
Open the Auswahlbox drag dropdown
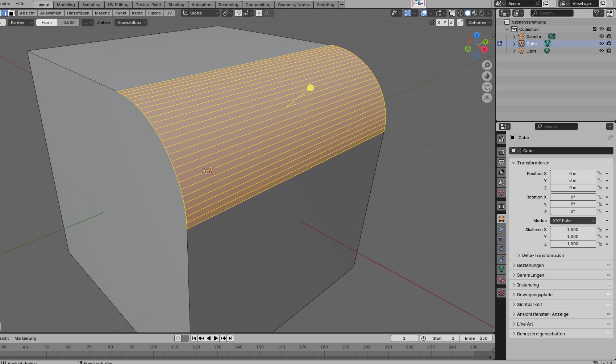click(131, 22)
